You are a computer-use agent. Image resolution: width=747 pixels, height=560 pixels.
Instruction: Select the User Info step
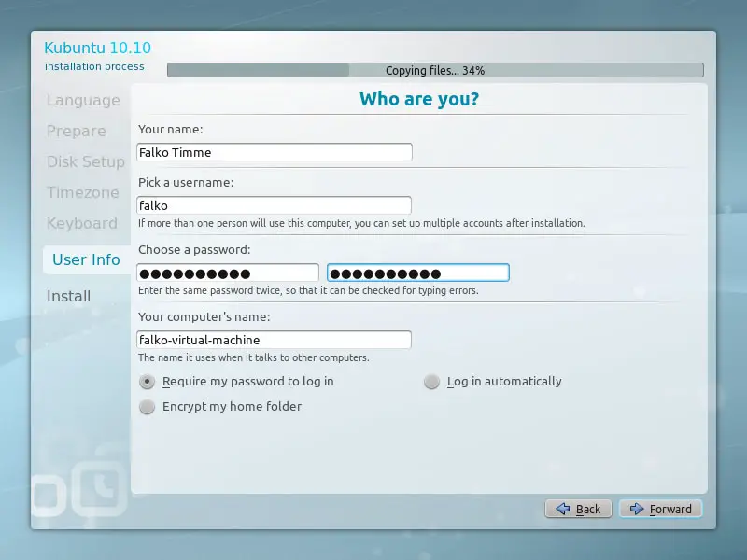click(86, 259)
